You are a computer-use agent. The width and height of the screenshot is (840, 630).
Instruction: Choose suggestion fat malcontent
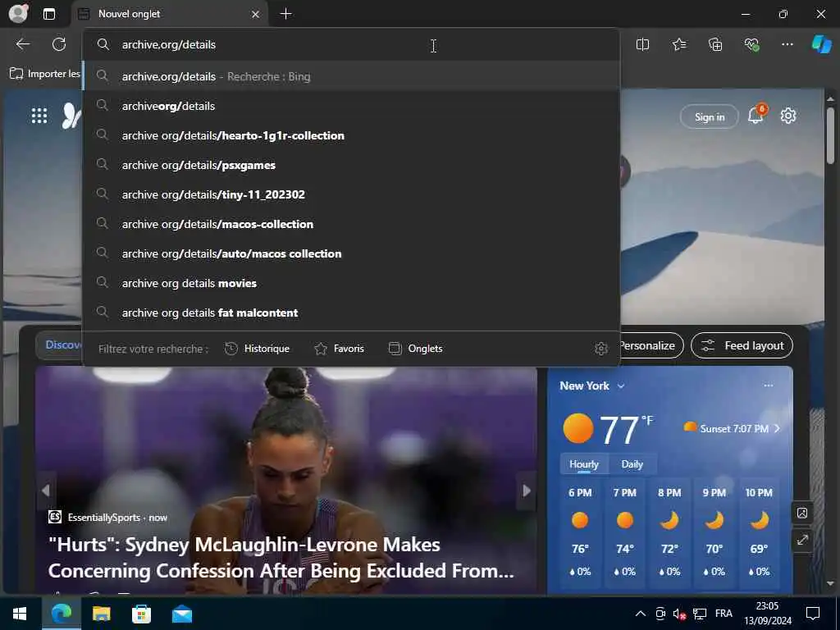point(351,313)
